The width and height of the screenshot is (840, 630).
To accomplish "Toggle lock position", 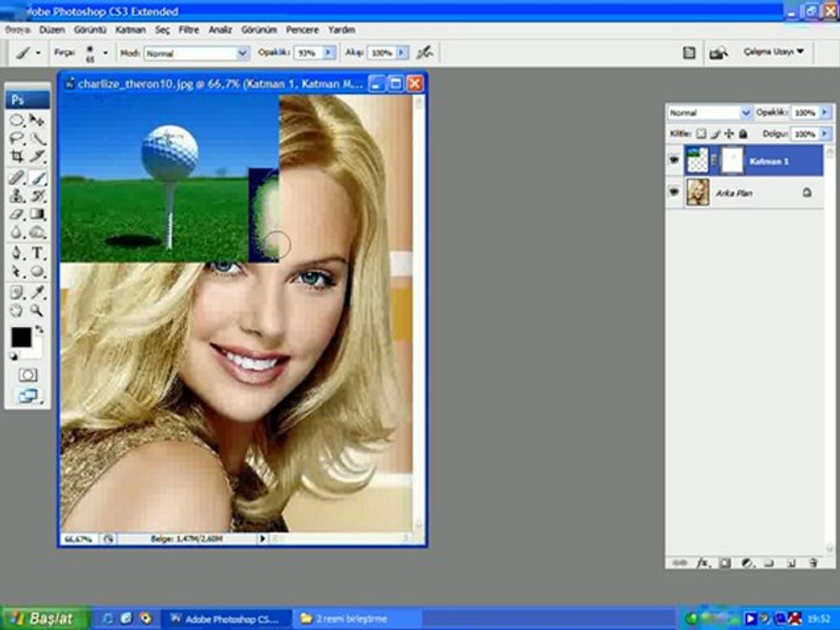I will click(x=729, y=134).
